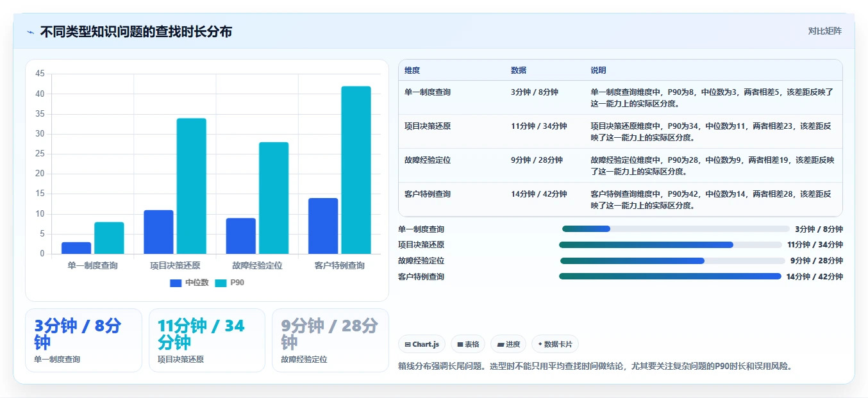Toggle the P90 legend swatch
868x398 pixels.
click(x=221, y=283)
